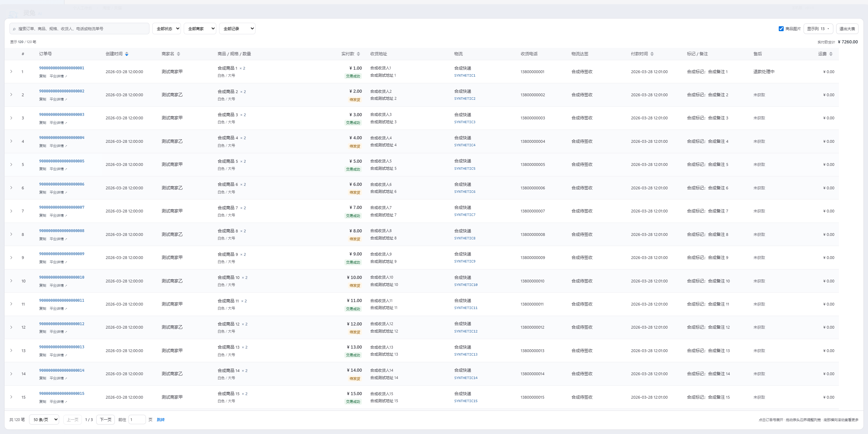Click 退款处理中 after-sale cell
This screenshot has height=434, width=868.
click(764, 72)
